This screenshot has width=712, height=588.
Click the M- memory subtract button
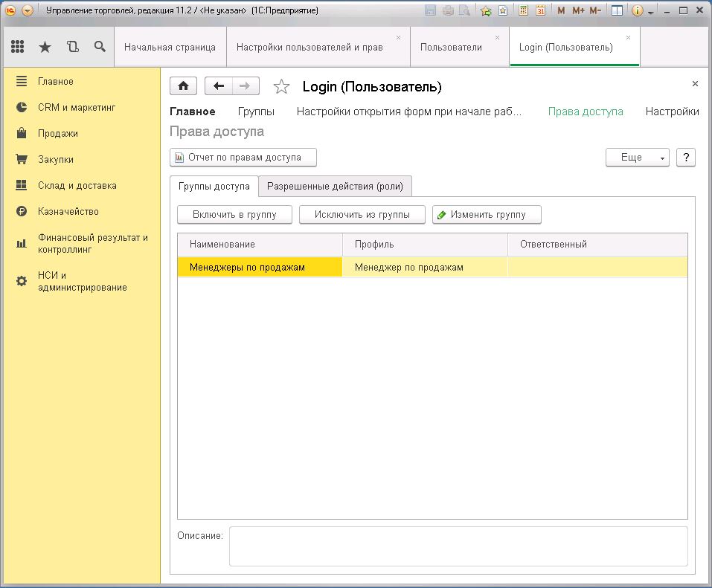[x=595, y=10]
